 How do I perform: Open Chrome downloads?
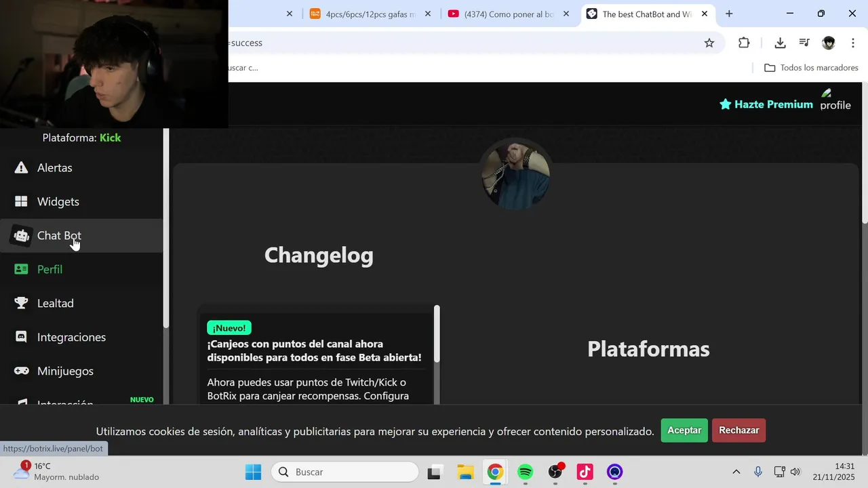pyautogui.click(x=780, y=43)
